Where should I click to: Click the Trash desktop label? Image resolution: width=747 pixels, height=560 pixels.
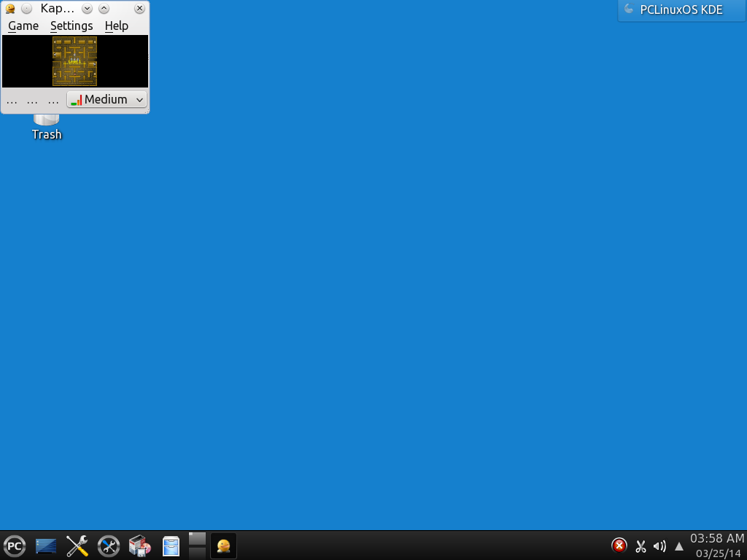click(47, 134)
